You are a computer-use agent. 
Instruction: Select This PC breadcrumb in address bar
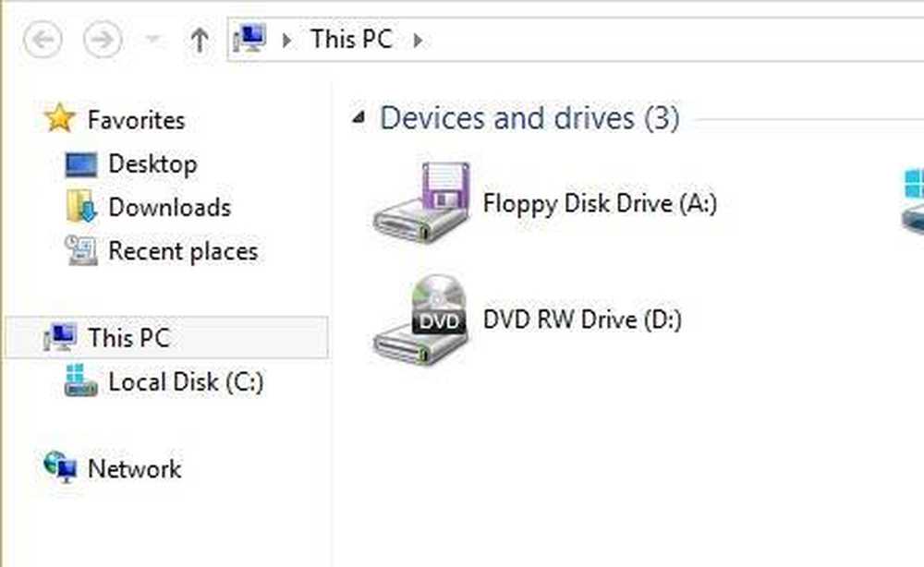(x=351, y=40)
